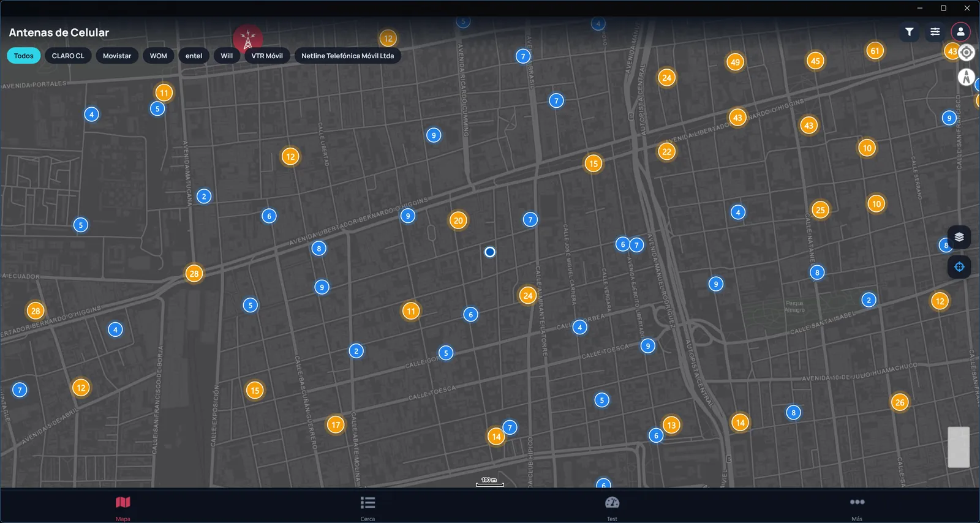The height and width of the screenshot is (523, 980).
Task: Show only Netline Telefónica Móvil Ltda antennas
Action: 348,56
